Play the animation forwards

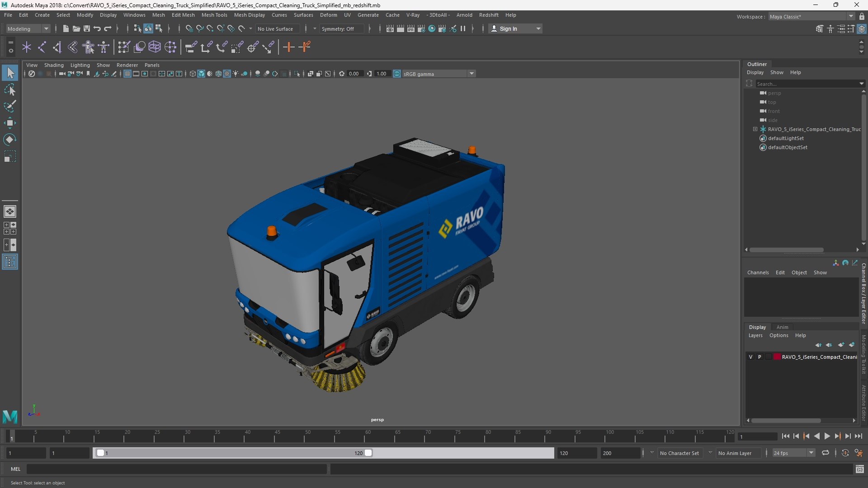coord(827,436)
